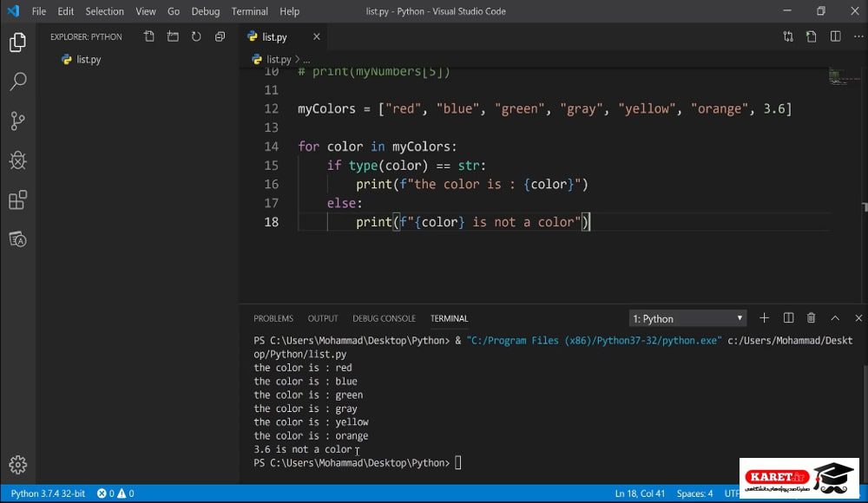This screenshot has height=503, width=868.
Task: Click the Open Changes compare icon
Action: point(788,36)
